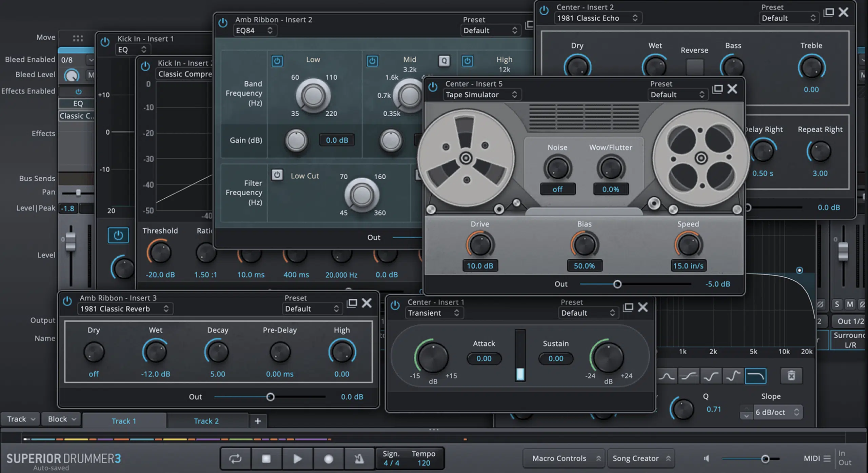Select the low shelf filter shape icon
The height and width of the screenshot is (473, 868).
coord(689,376)
